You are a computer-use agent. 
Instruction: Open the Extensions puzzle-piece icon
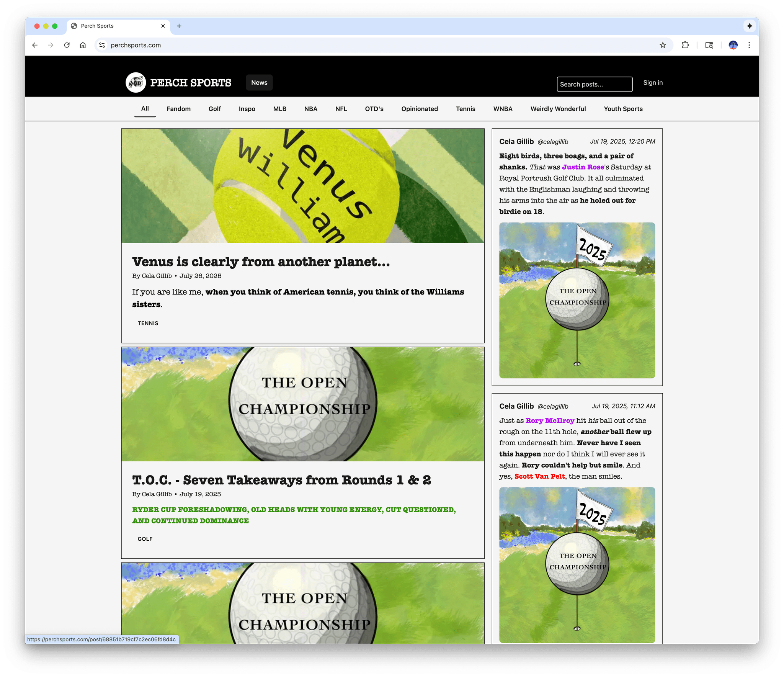pyautogui.click(x=685, y=45)
